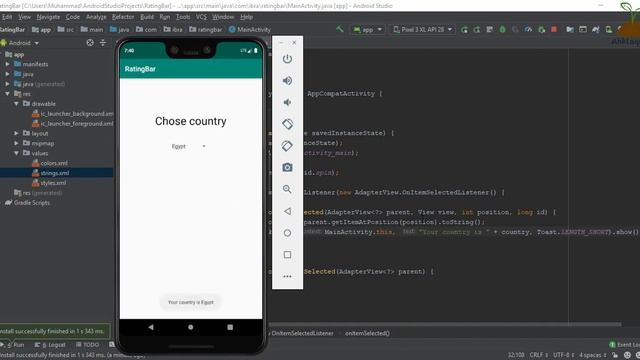640x360 pixels.
Task: Collapse the values folder
Action: [17, 153]
